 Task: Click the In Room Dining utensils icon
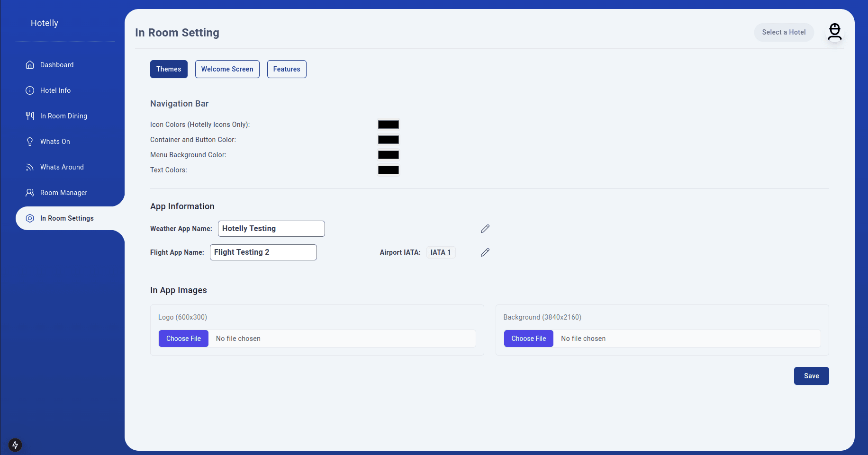point(30,116)
